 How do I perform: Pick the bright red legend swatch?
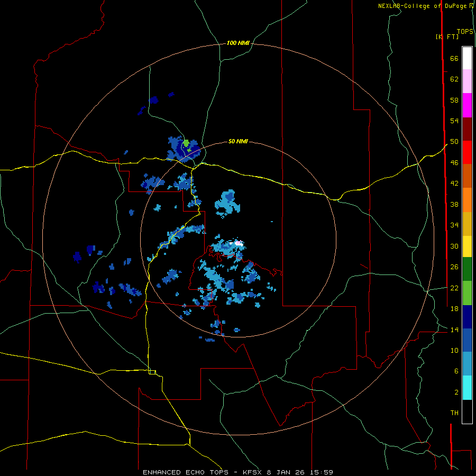(467, 152)
